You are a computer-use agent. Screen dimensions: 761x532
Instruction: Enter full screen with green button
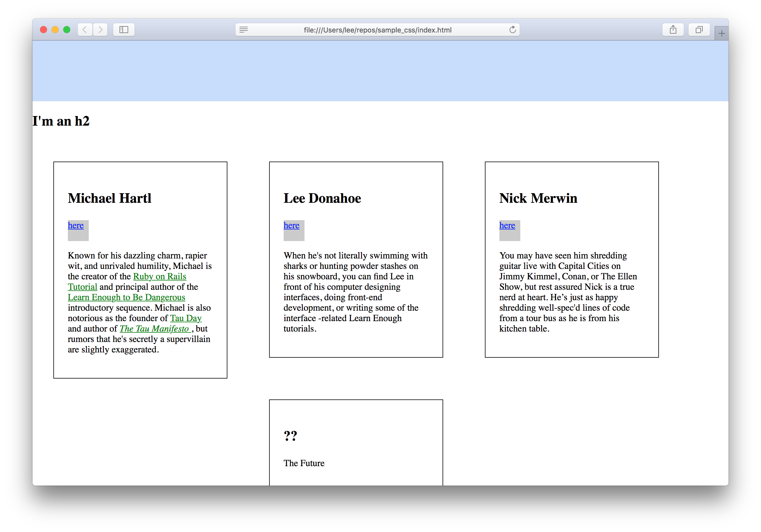point(67,30)
